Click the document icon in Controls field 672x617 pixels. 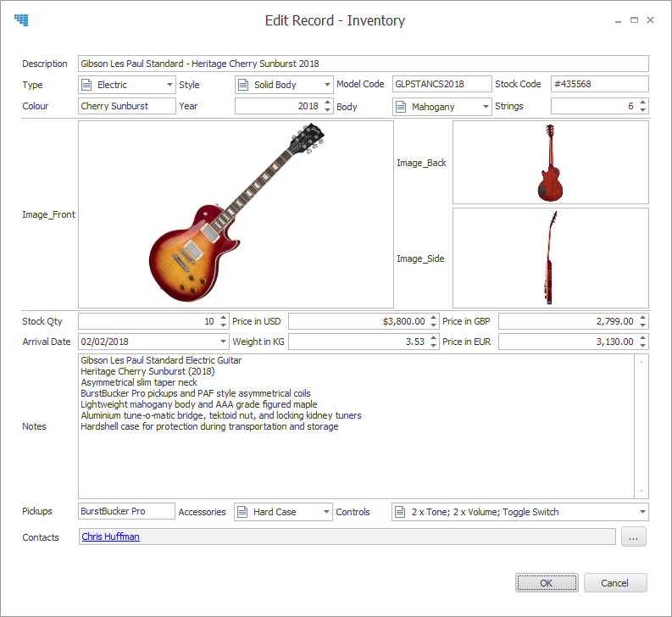click(400, 512)
